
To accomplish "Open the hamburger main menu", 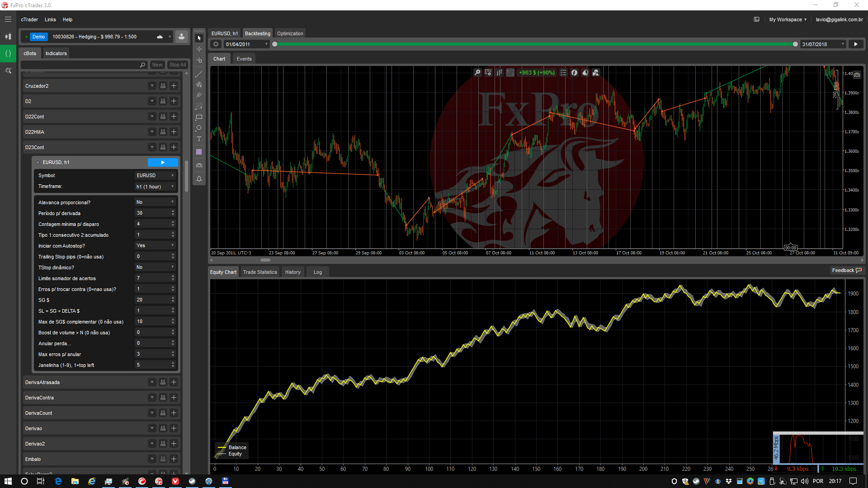I will pyautogui.click(x=8, y=19).
